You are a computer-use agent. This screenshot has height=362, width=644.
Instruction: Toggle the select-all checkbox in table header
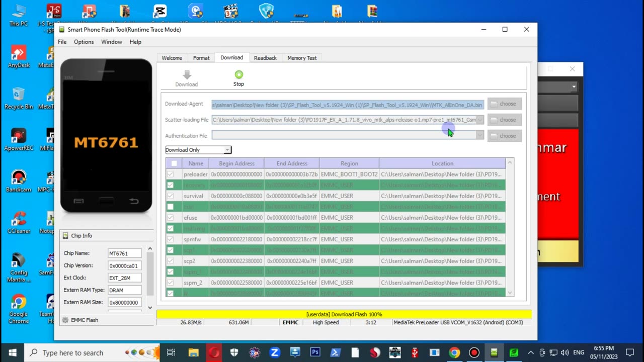[x=174, y=163]
